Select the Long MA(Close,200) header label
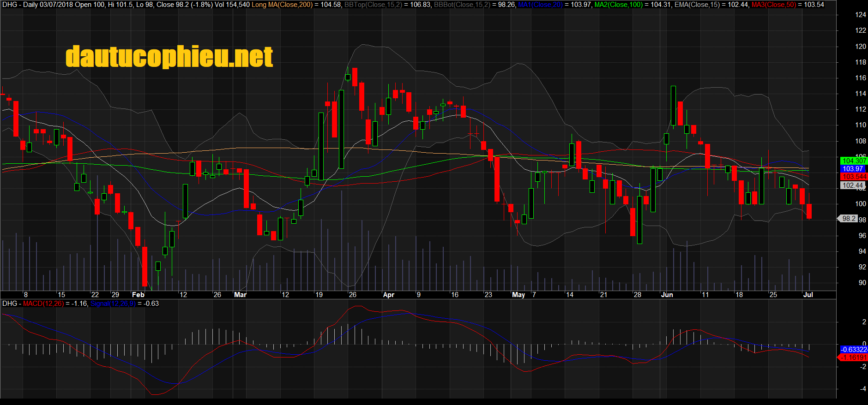This screenshot has width=868, height=405. point(282,5)
